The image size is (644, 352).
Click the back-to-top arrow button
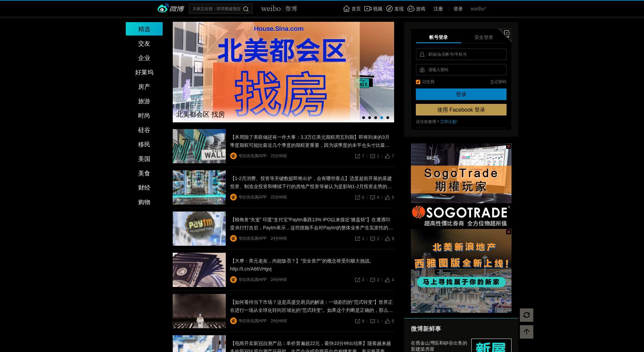[x=527, y=332]
